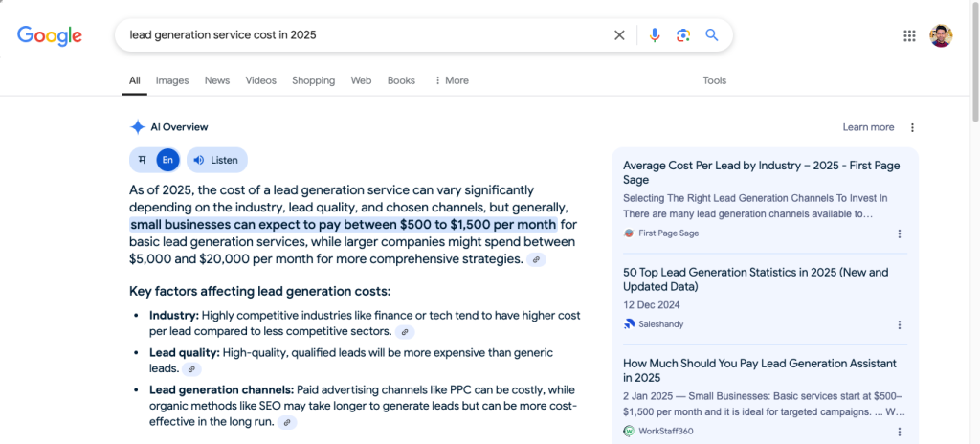980x444 pixels.
Task: Open source link icon for Lead generation channels bullet
Action: point(287,422)
